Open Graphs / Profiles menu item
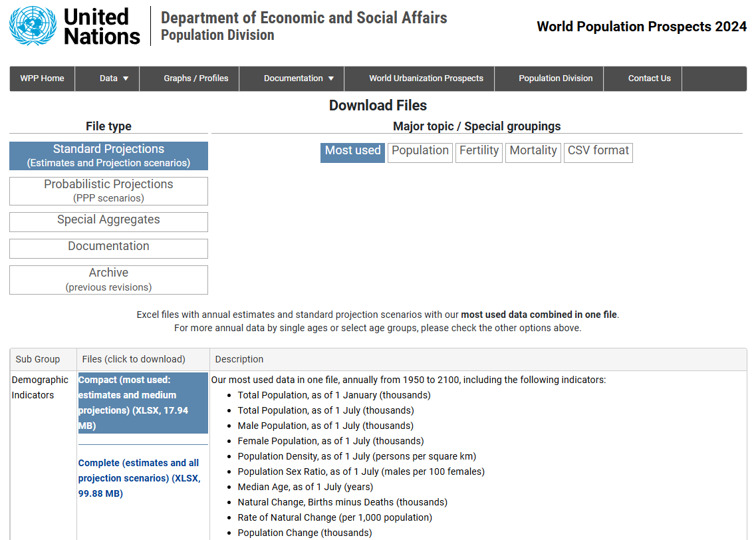The height and width of the screenshot is (540, 756). [x=195, y=78]
